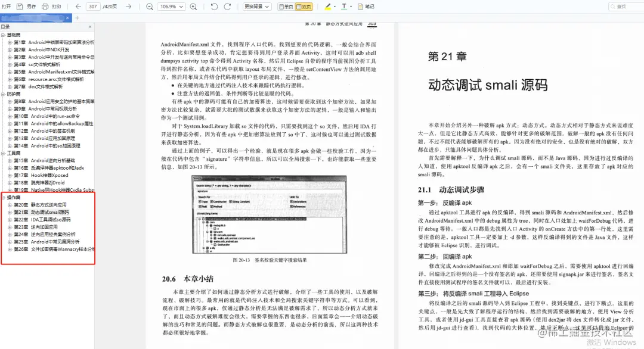Open 第12章 Android中的签名机制
This screenshot has height=349, width=644.
44,131
